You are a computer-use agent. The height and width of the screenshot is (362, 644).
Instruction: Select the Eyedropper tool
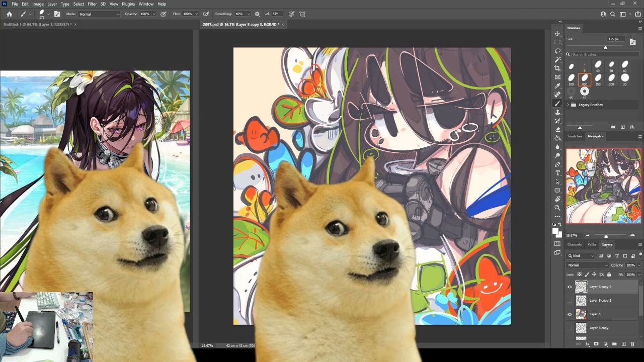tap(557, 86)
